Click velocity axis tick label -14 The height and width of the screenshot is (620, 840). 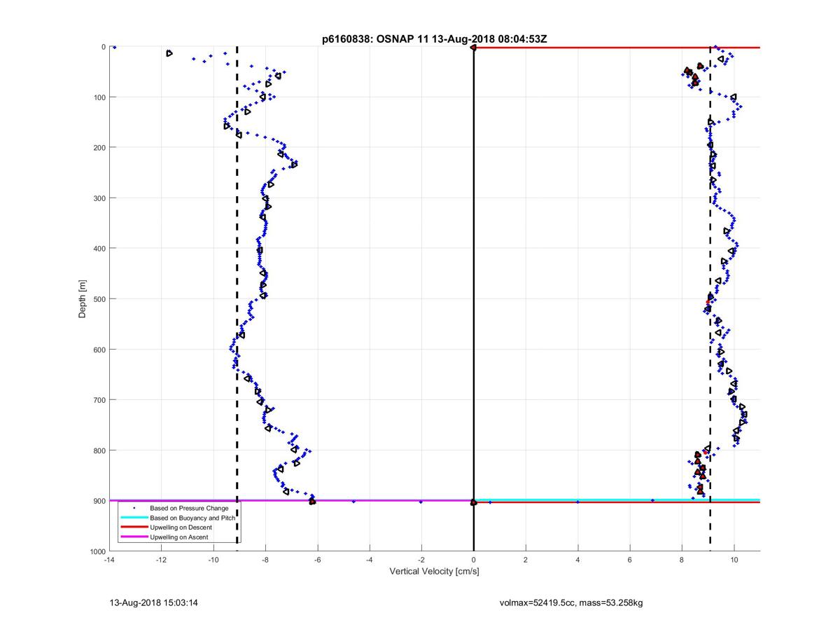point(109,560)
